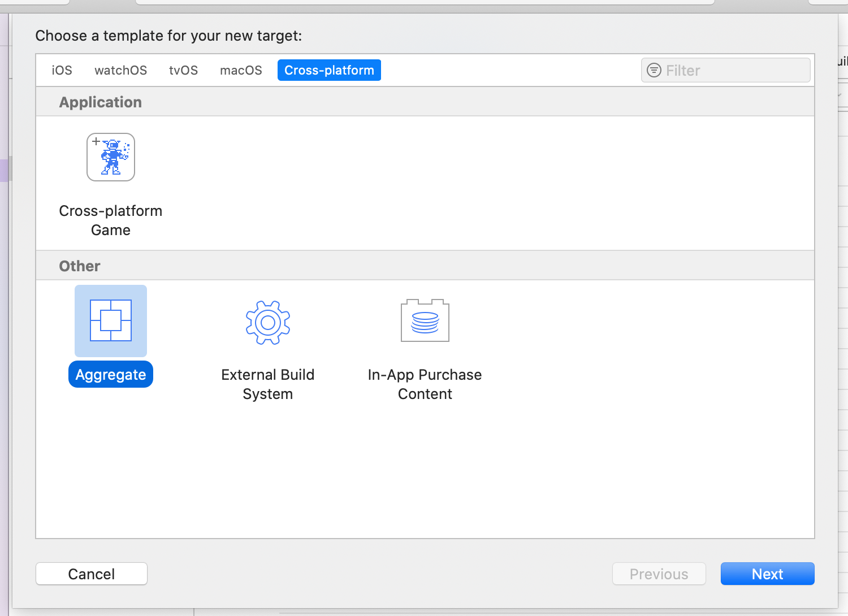The image size is (848, 616).
Task: Click the Cancel button
Action: [92, 574]
